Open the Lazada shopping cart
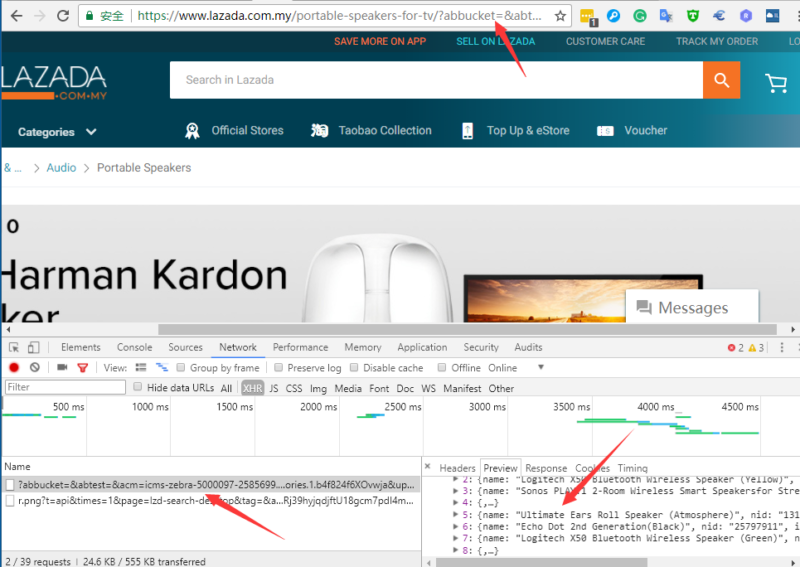 pos(776,82)
